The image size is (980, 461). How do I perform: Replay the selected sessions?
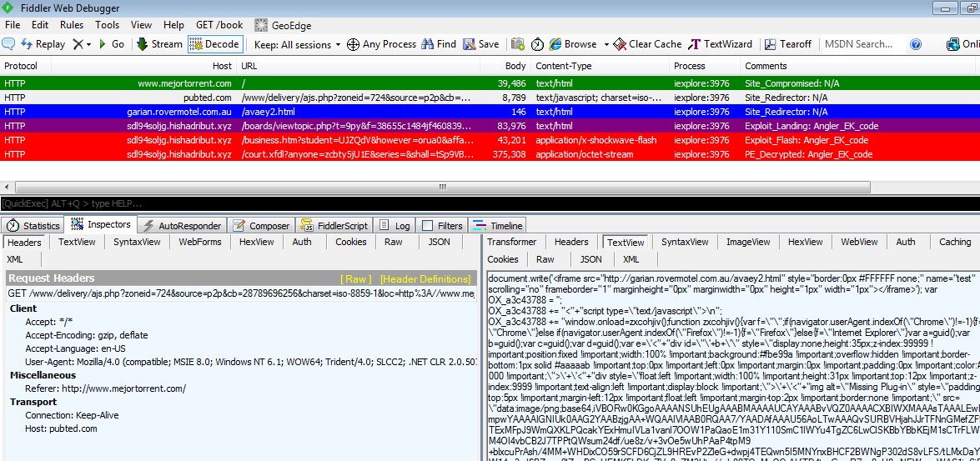point(43,44)
